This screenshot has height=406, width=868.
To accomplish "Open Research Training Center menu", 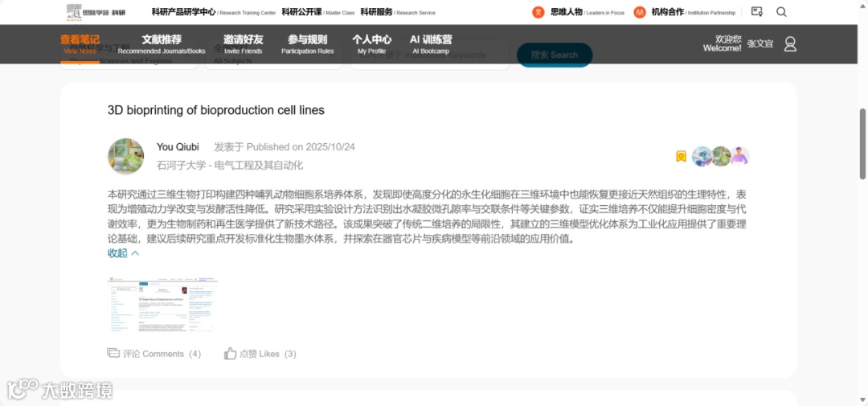I will click(213, 11).
